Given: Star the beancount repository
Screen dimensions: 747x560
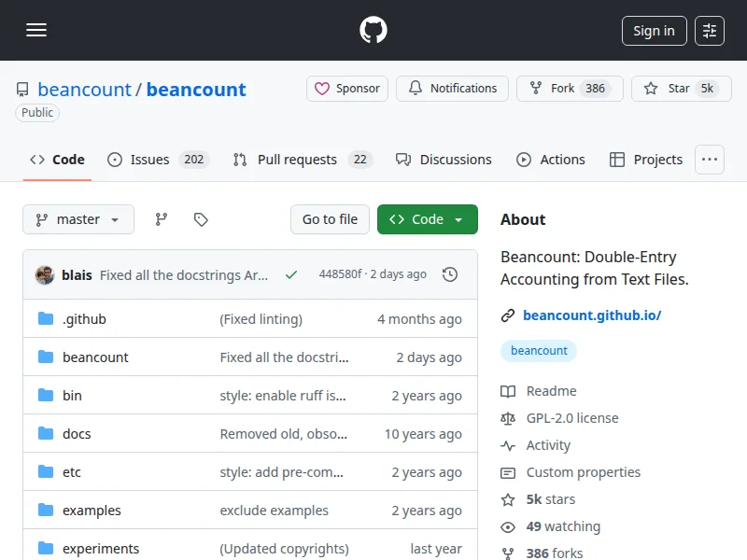Looking at the screenshot, I should [x=677, y=89].
